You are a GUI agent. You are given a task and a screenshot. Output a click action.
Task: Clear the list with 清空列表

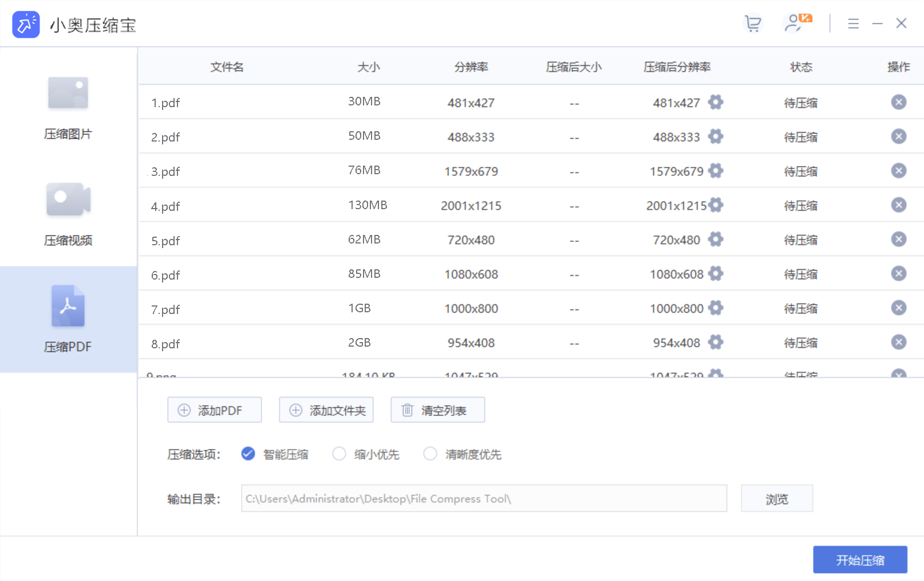click(x=437, y=410)
